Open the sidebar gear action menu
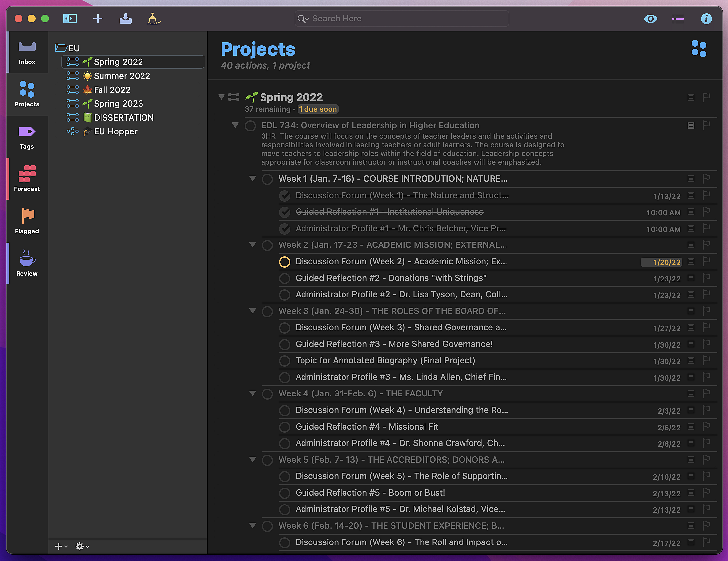Viewport: 728px width, 561px height. click(x=82, y=547)
